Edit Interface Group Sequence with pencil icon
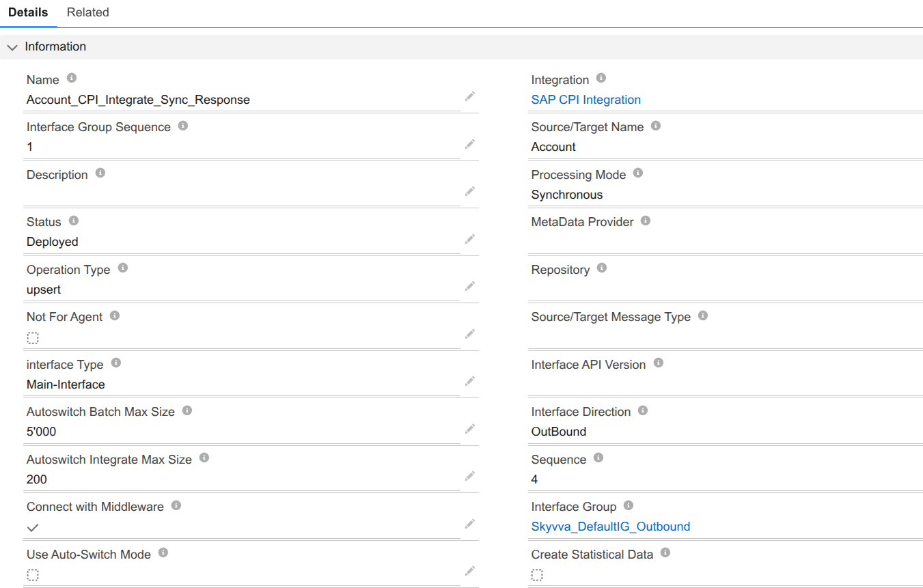The image size is (923, 588). [x=470, y=143]
